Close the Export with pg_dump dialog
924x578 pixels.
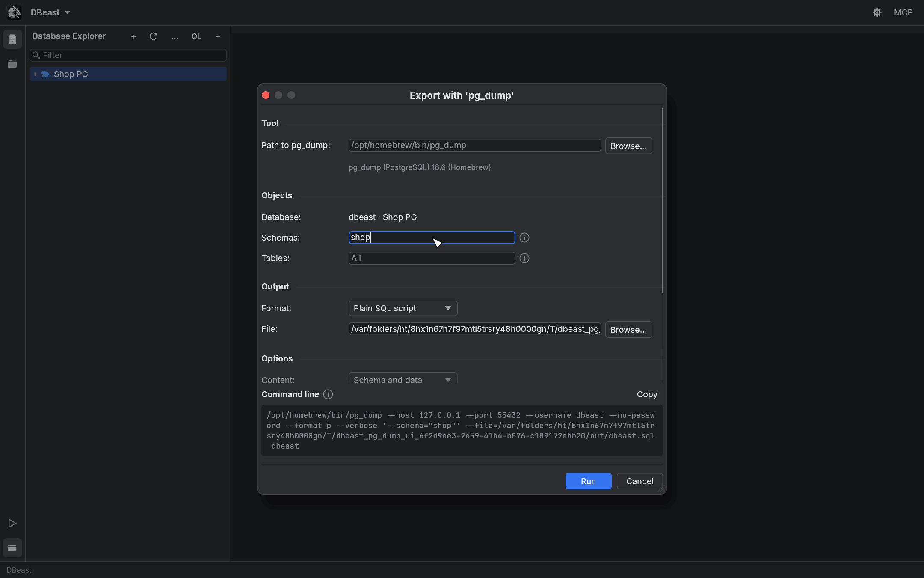pyautogui.click(x=266, y=95)
